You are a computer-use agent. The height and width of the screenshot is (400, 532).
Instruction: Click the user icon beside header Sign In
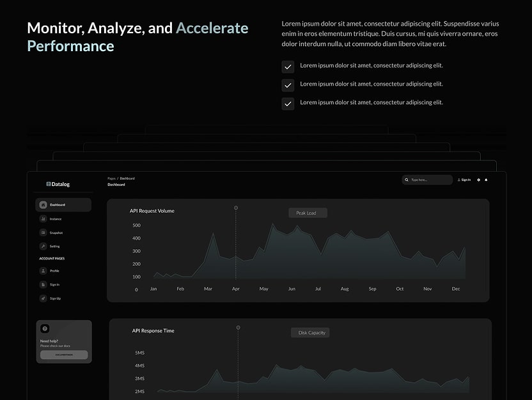(x=459, y=180)
